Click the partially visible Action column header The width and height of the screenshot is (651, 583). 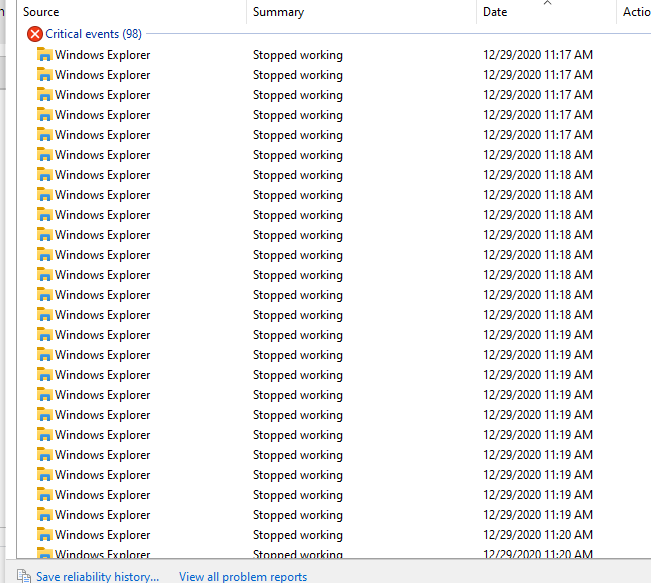(634, 12)
